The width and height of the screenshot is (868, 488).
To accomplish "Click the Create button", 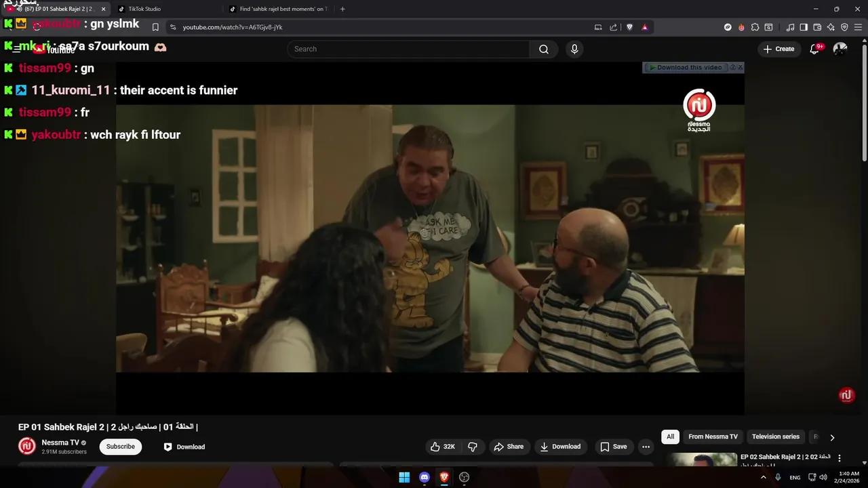I will pos(778,49).
